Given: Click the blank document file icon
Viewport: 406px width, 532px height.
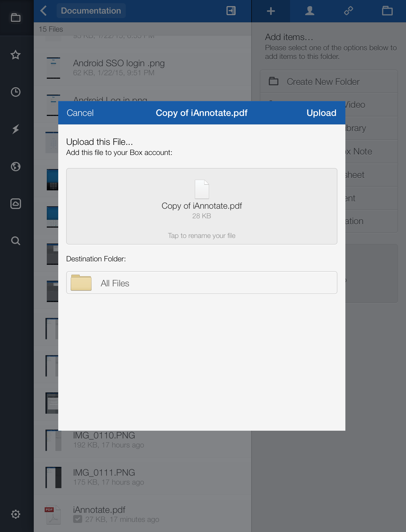Looking at the screenshot, I should (x=202, y=189).
